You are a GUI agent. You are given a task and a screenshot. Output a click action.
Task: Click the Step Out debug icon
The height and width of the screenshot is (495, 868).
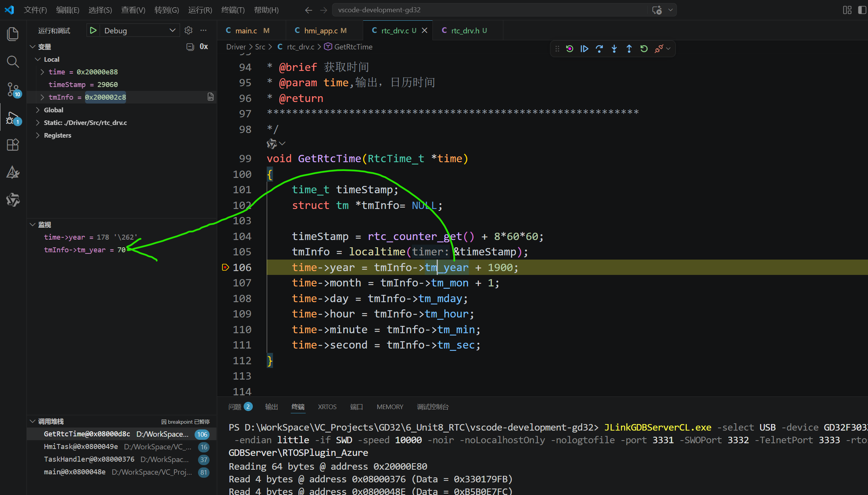coord(629,49)
